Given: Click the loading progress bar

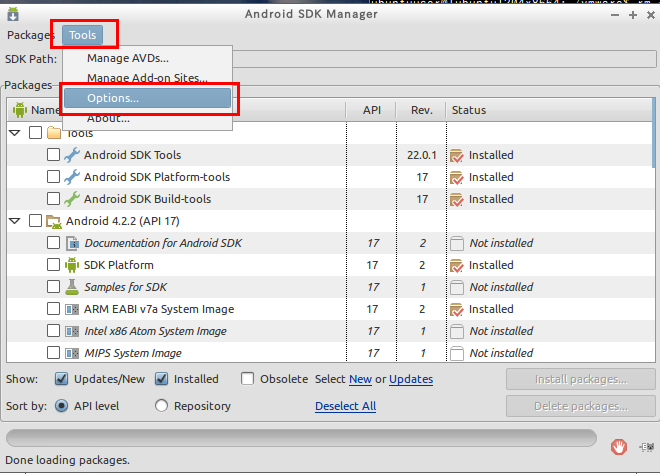Looking at the screenshot, I should click(301, 438).
